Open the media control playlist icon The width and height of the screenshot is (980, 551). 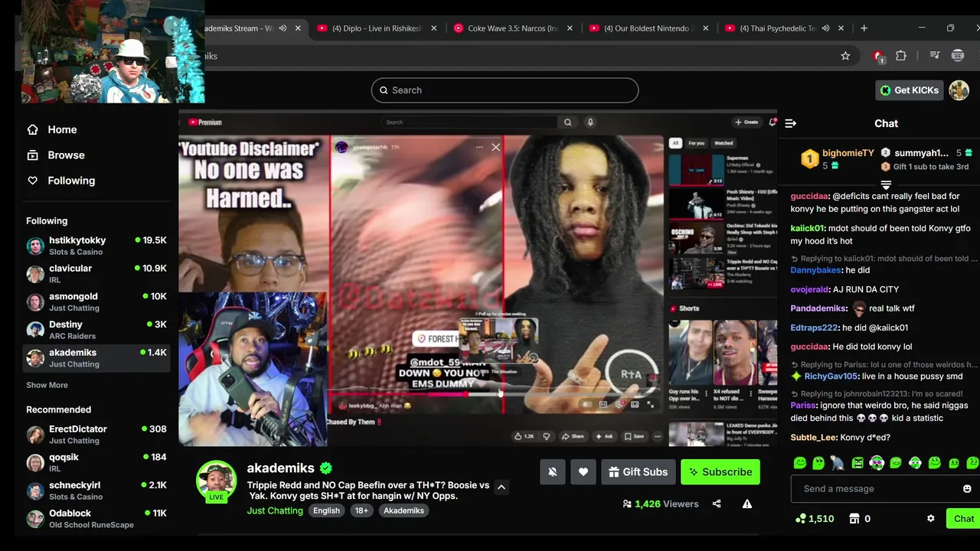pyautogui.click(x=934, y=56)
